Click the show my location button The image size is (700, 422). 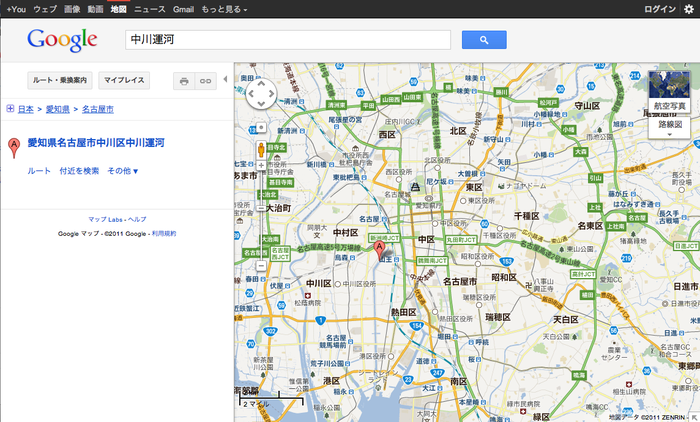[261, 128]
